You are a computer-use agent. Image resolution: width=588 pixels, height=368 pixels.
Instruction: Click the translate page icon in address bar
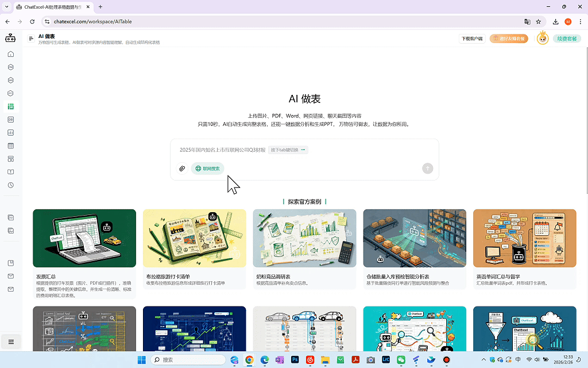[x=527, y=21]
